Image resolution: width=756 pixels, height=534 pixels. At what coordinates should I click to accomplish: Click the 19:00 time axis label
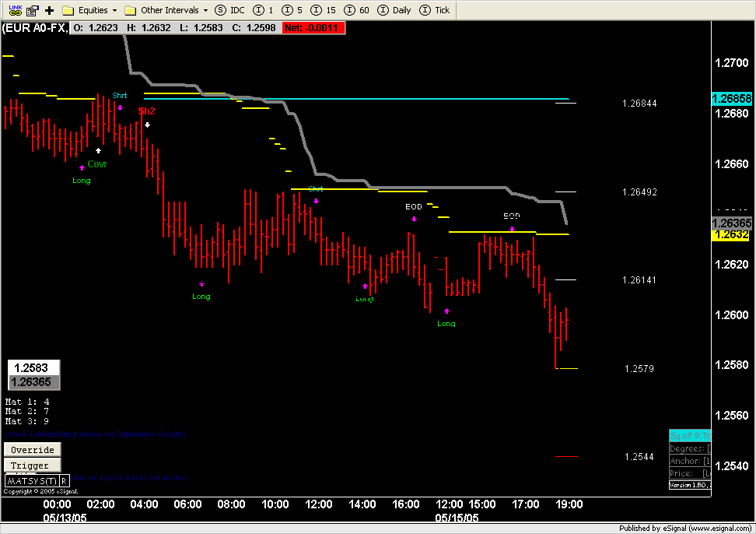tap(569, 504)
